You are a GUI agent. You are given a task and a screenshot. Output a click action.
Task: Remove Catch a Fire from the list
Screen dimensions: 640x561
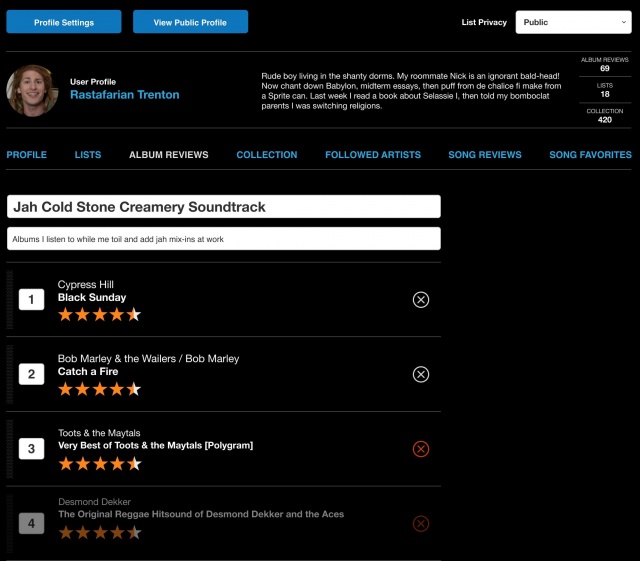(x=420, y=374)
